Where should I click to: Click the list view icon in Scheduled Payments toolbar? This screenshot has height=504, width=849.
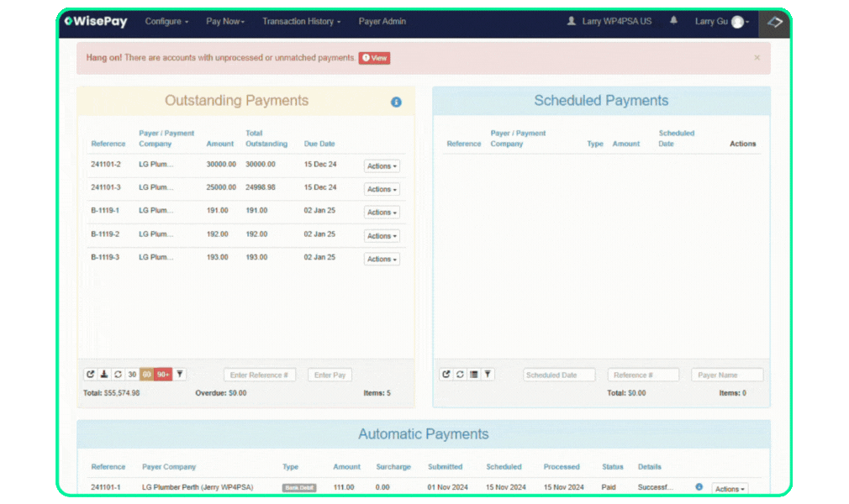(x=474, y=374)
